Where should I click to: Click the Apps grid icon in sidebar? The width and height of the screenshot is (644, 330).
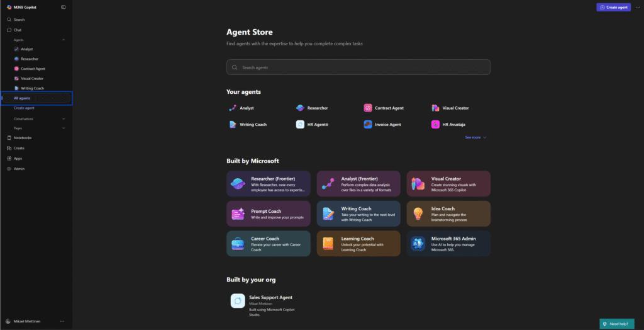tap(9, 159)
